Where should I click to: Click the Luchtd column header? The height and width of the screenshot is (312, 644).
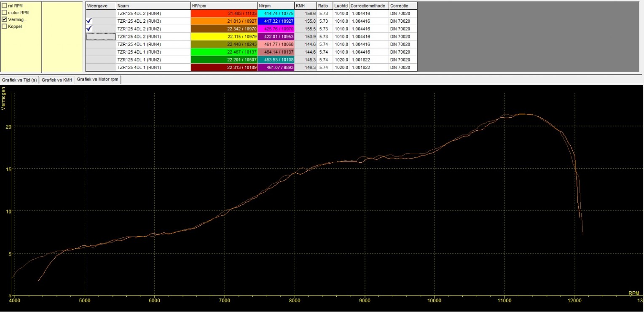341,6
